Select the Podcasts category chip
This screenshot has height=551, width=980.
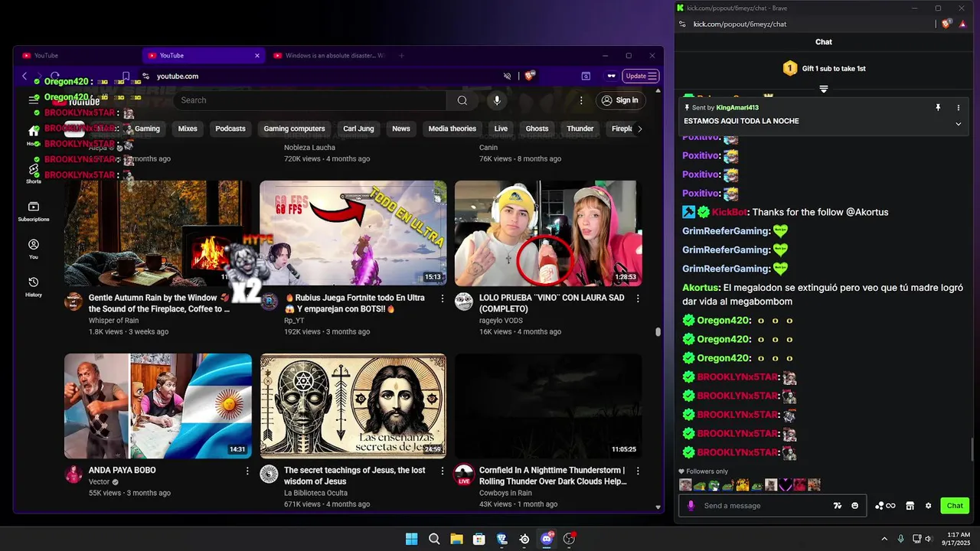230,129
